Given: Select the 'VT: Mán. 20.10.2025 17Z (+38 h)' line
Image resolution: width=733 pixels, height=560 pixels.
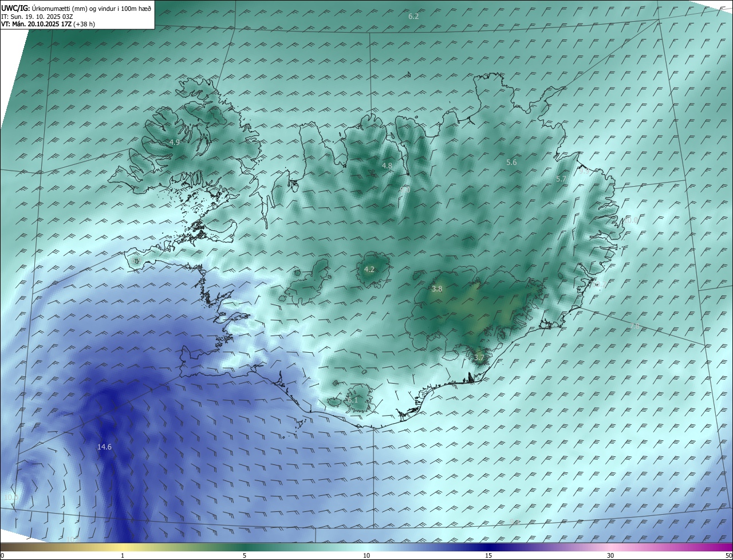Looking at the screenshot, I should [48, 24].
